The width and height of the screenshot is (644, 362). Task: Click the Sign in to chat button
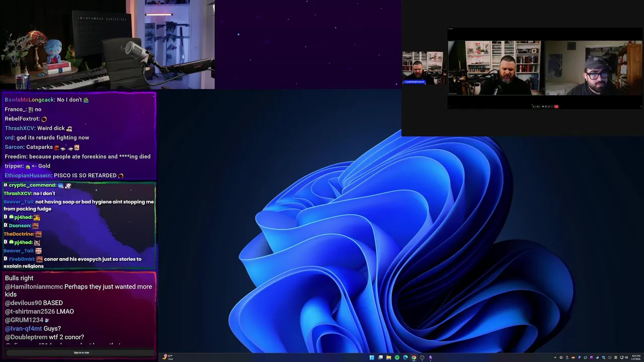pyautogui.click(x=82, y=352)
